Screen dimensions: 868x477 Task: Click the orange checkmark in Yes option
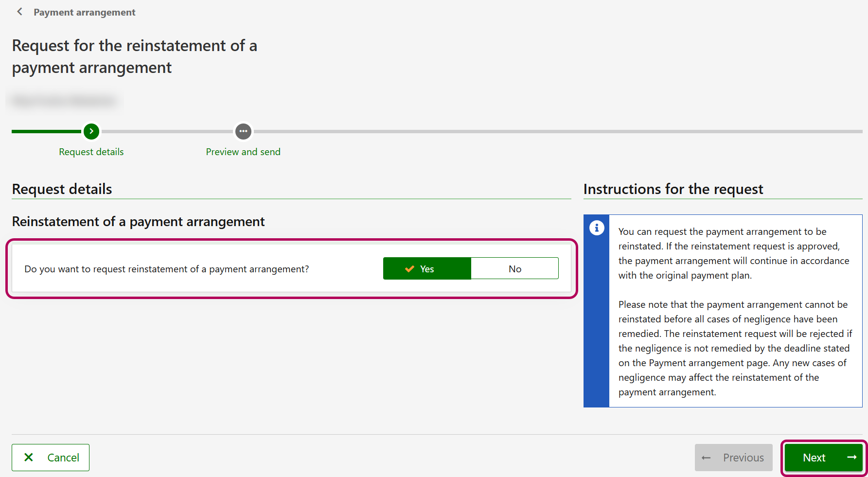[x=409, y=269]
